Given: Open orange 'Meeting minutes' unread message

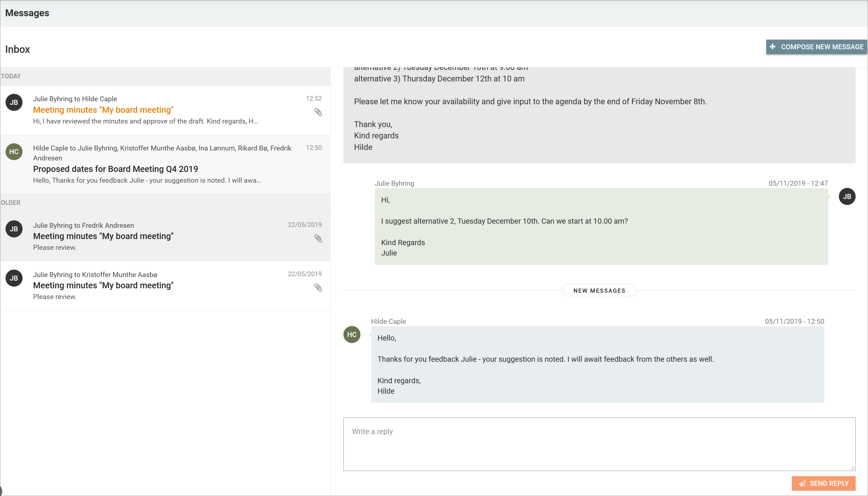Looking at the screenshot, I should 103,110.
